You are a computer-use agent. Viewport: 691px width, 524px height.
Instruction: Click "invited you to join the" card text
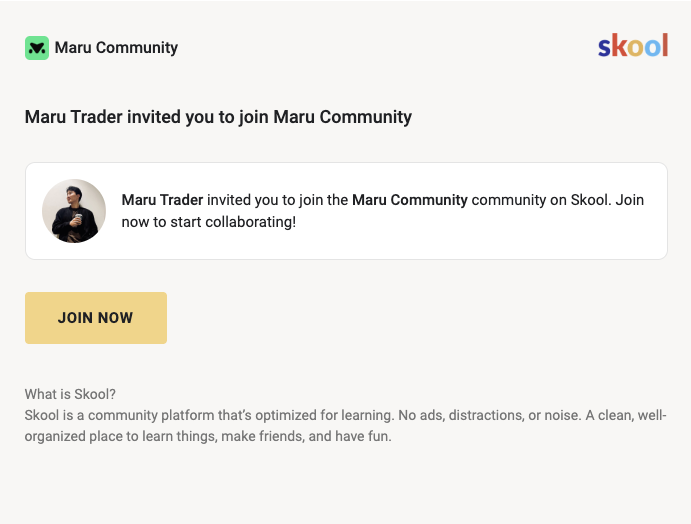pyautogui.click(x=277, y=200)
